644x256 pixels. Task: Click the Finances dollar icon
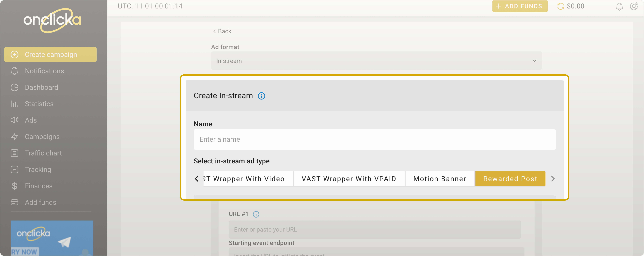click(14, 186)
